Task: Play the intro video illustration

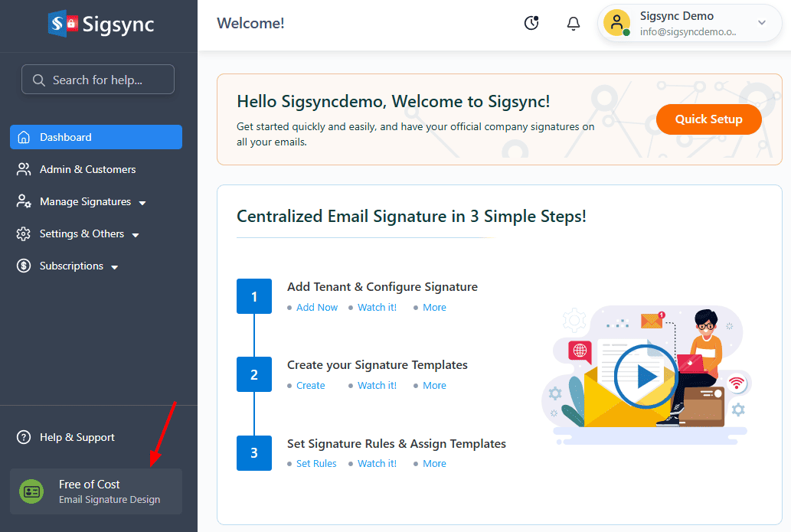Action: pyautogui.click(x=646, y=376)
